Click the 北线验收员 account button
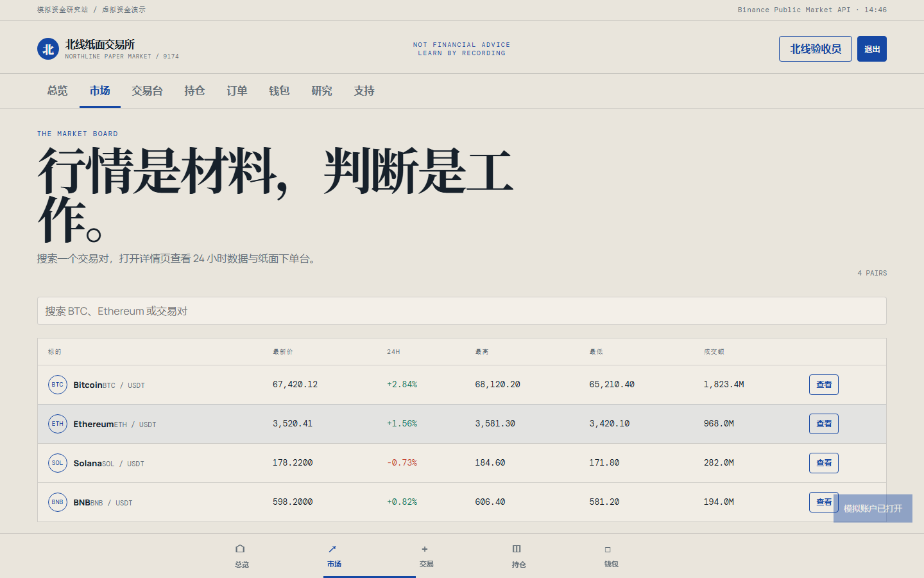 [x=816, y=49]
